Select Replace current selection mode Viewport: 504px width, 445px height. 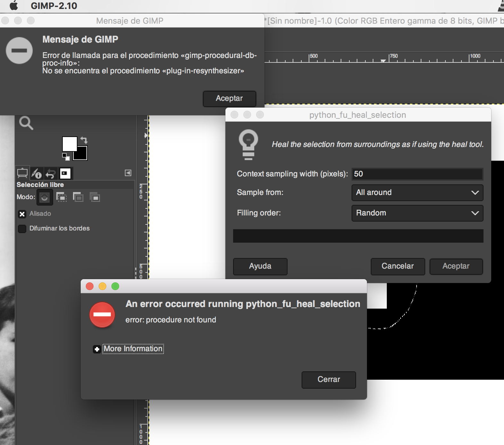[45, 197]
